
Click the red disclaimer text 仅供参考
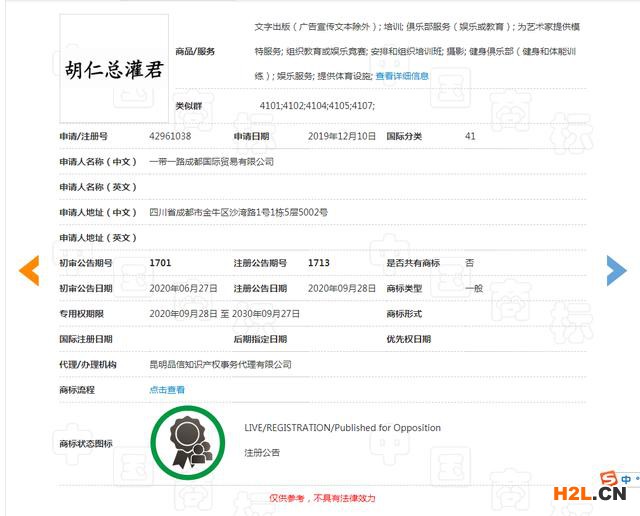[322, 497]
